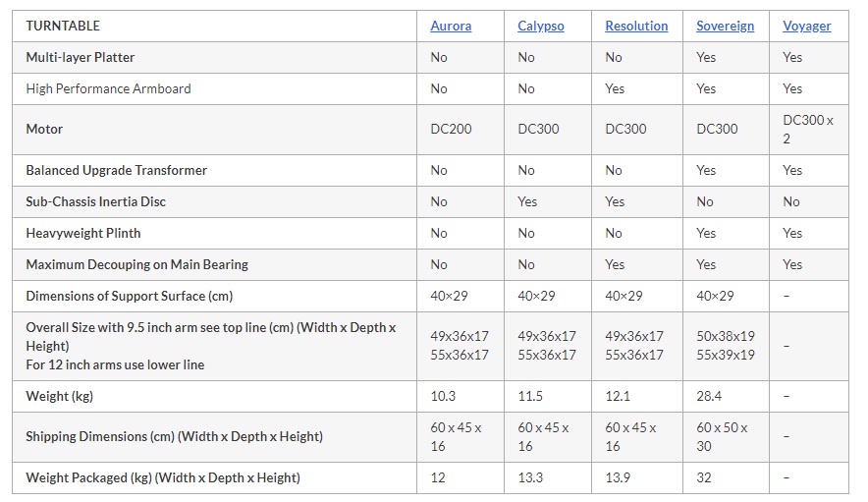The image size is (868, 502).
Task: Open the Voyager turntable link
Action: click(806, 27)
